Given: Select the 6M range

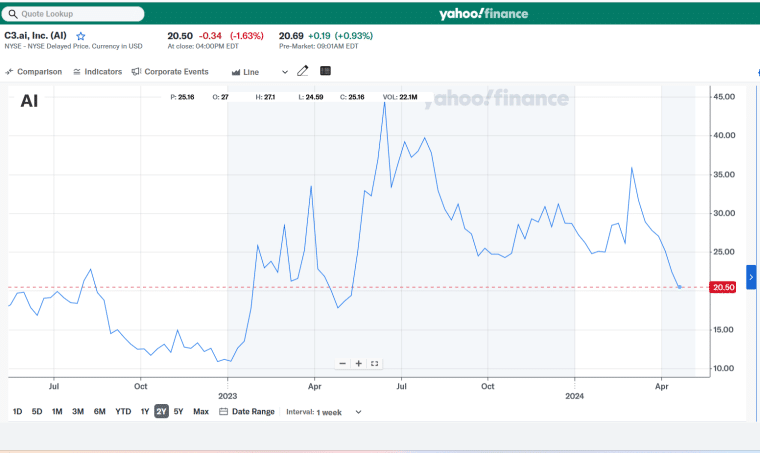Looking at the screenshot, I should 99,411.
